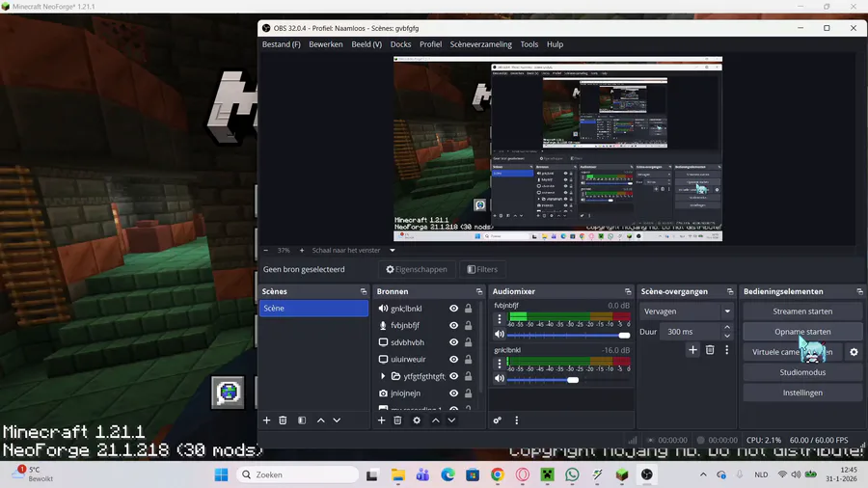The image size is (868, 488).
Task: Undock the Bronnen panel
Action: point(479,291)
